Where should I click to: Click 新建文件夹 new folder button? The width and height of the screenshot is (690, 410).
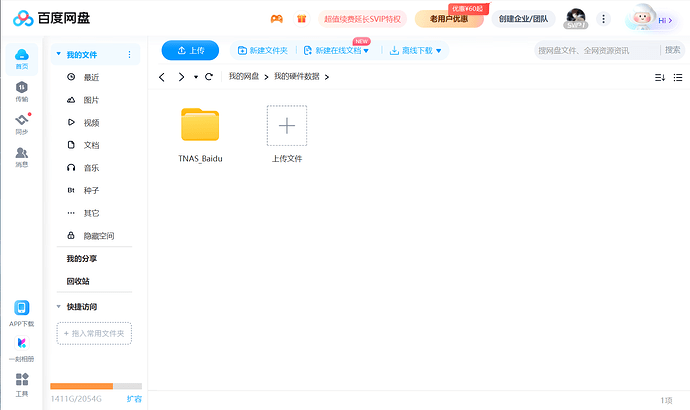click(263, 51)
